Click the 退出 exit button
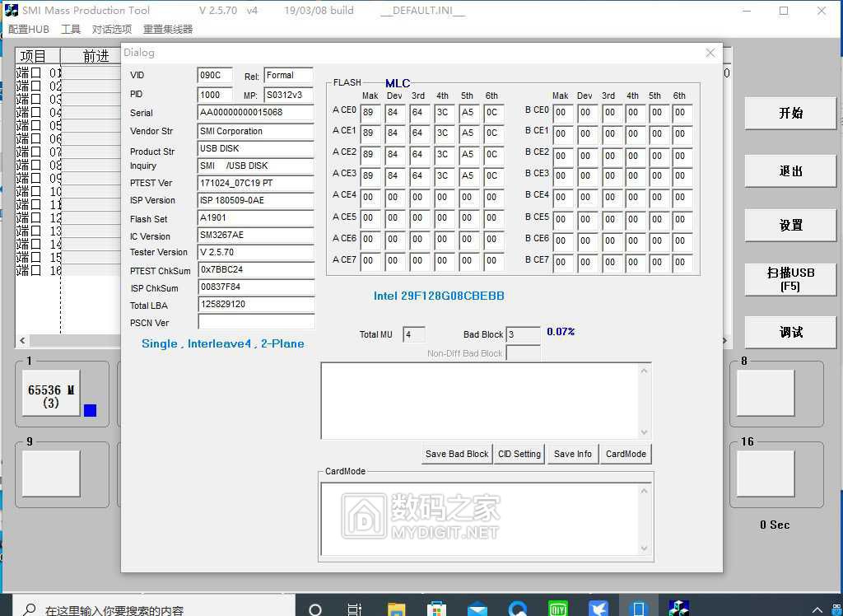The height and width of the screenshot is (616, 843). click(790, 171)
